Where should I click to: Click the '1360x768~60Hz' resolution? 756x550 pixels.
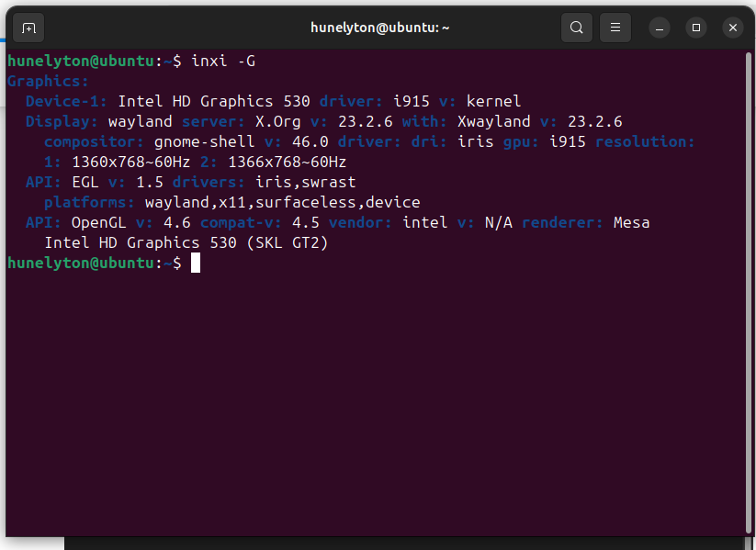130,163
